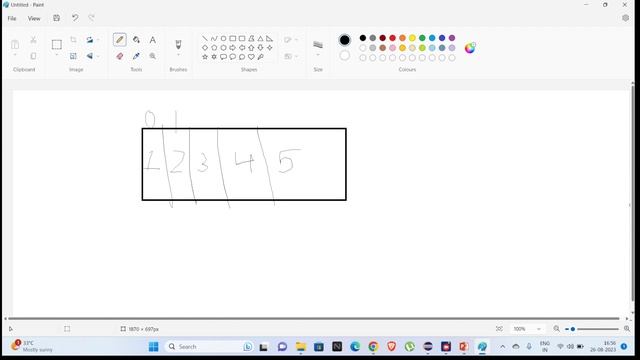Click the Flip icon
Screen dimensions: 640x360
89,56
